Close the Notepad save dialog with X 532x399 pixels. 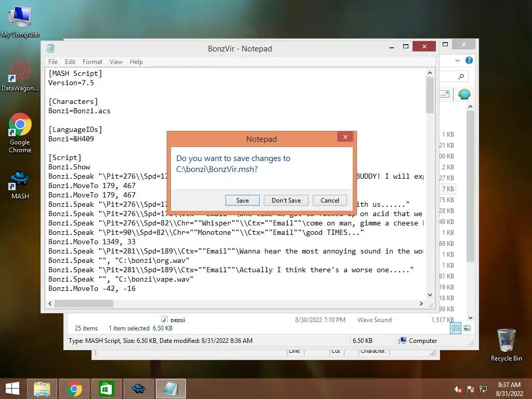point(345,137)
